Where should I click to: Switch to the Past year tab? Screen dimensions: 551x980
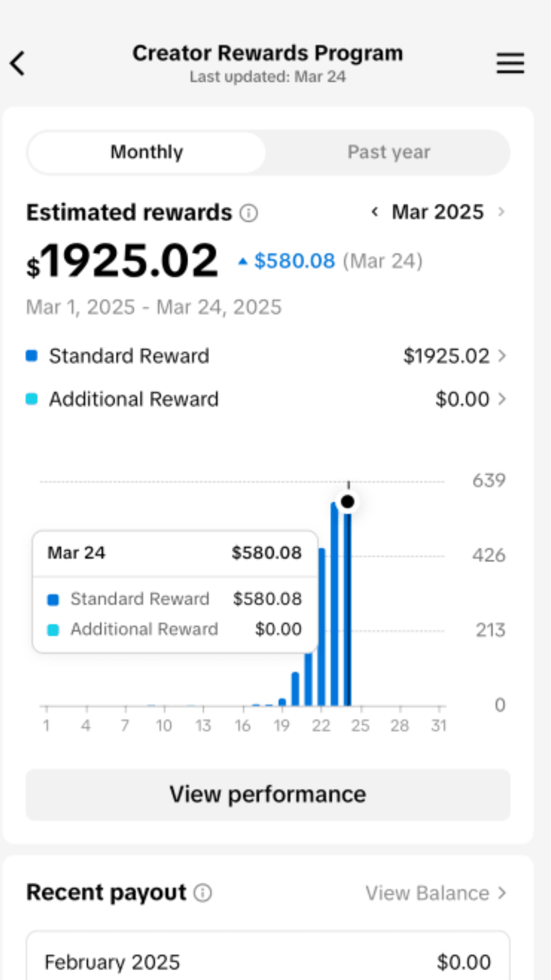388,152
